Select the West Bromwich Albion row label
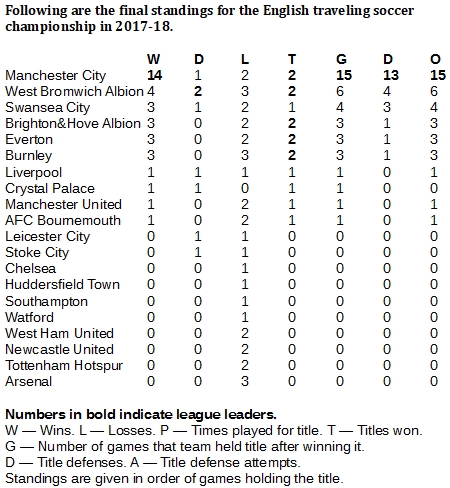Image resolution: width=450 pixels, height=488 pixels. pyautogui.click(x=74, y=91)
